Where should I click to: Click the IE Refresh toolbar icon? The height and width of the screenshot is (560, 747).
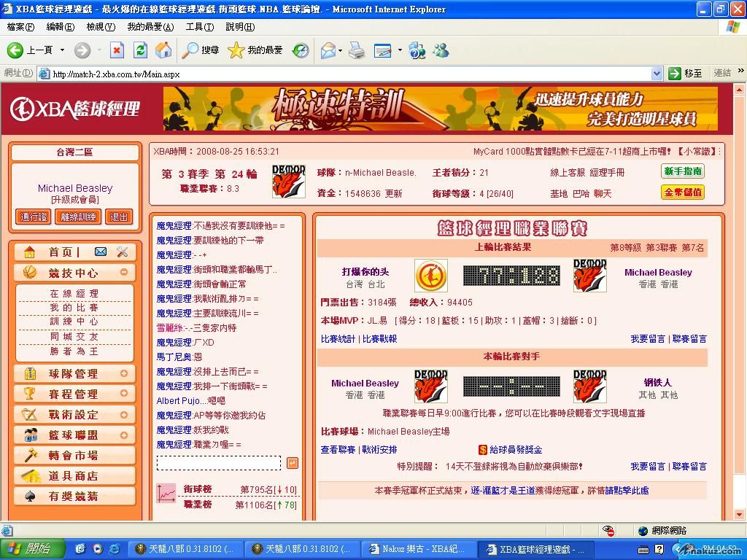click(x=140, y=50)
